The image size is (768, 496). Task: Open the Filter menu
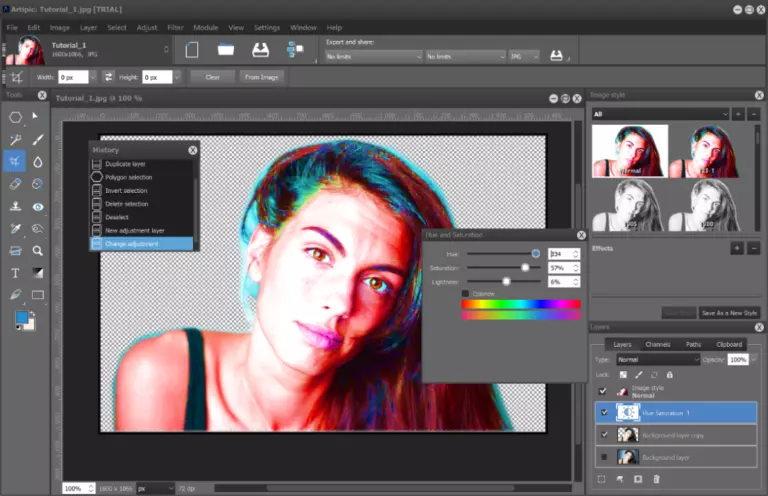(x=176, y=27)
